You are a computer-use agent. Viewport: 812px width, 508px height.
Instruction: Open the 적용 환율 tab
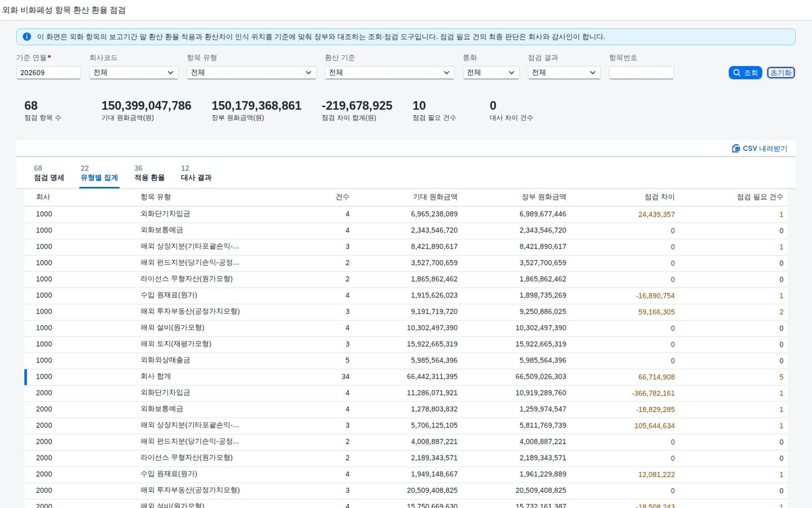point(149,173)
